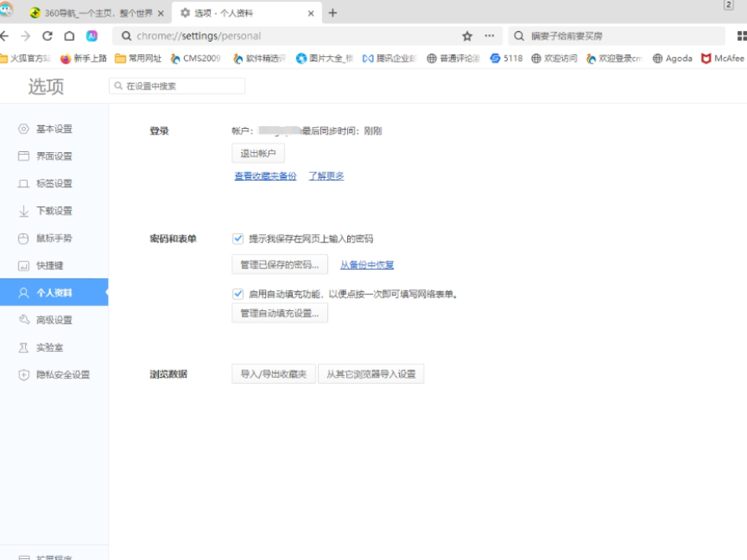Open the 查看收藏夹备份 link
The image size is (747, 560).
(265, 176)
